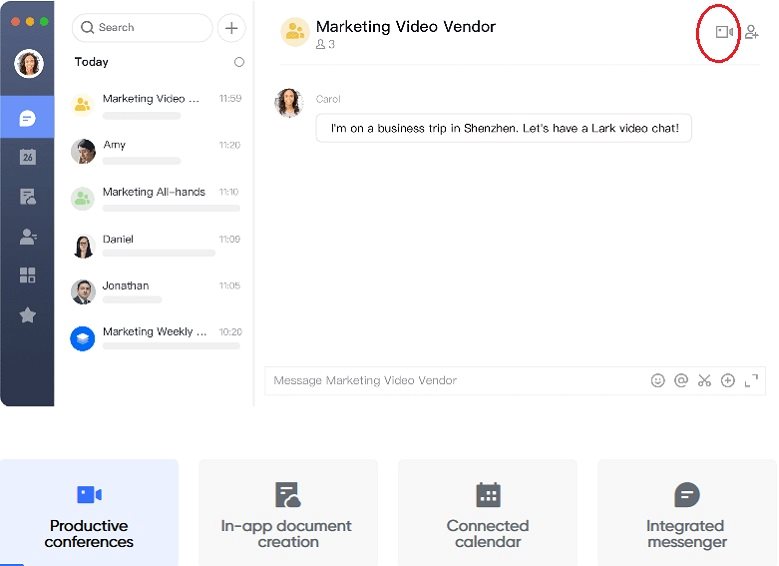Click the profile avatar in the sidebar
Image resolution: width=779 pixels, height=566 pixels.
tap(28, 64)
